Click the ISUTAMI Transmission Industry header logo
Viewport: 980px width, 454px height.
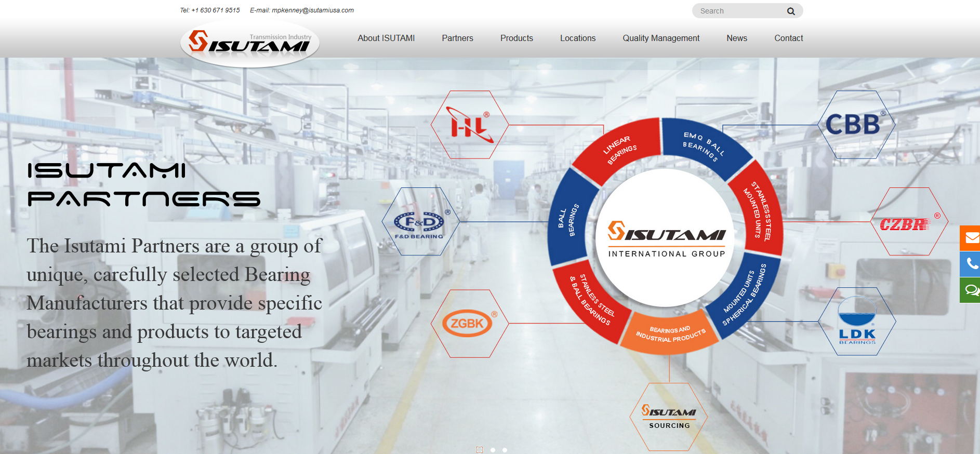(x=250, y=43)
